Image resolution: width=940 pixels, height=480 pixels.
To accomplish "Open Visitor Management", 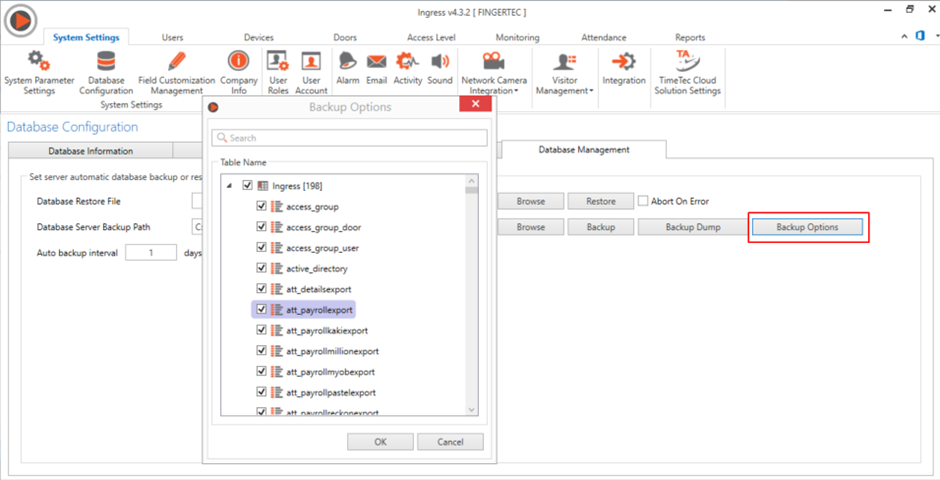I will pyautogui.click(x=564, y=74).
